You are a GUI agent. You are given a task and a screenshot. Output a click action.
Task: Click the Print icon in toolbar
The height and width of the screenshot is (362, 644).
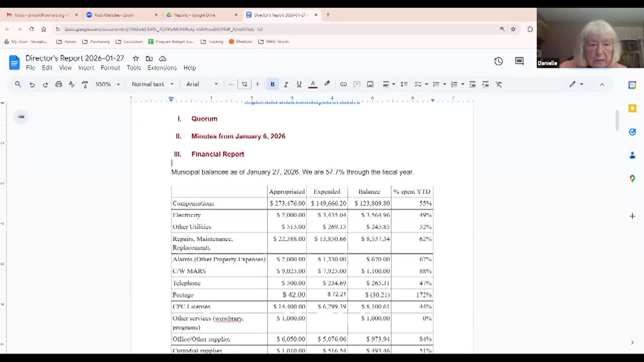58,84
